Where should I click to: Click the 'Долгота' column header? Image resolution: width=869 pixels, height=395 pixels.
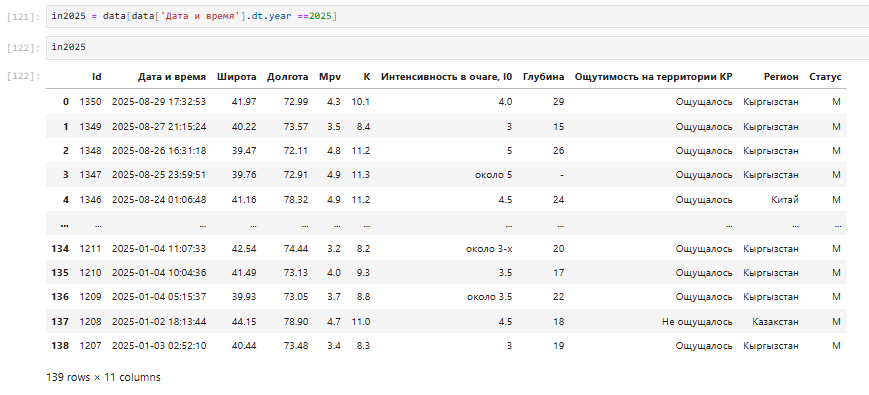(x=288, y=77)
